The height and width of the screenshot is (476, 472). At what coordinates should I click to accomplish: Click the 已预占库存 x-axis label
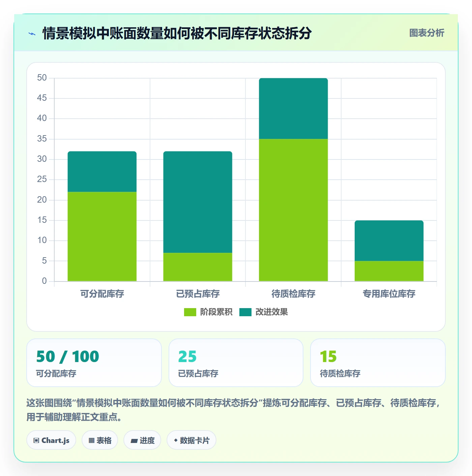point(198,294)
